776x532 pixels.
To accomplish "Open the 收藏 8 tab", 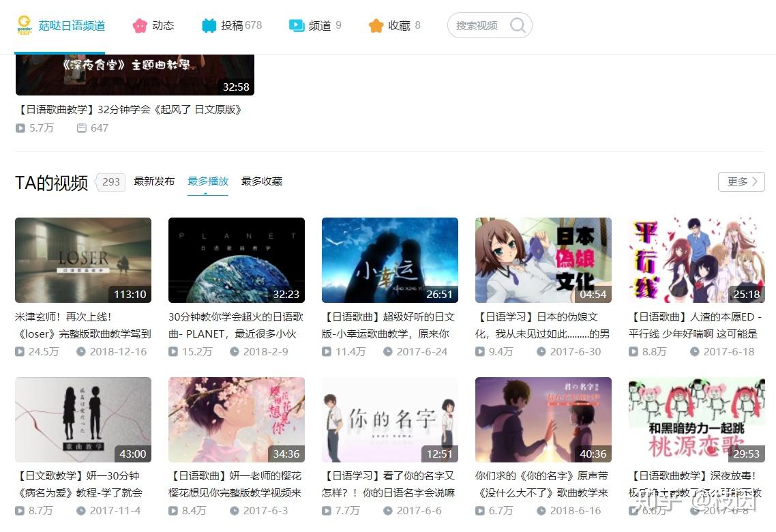I will 394,26.
